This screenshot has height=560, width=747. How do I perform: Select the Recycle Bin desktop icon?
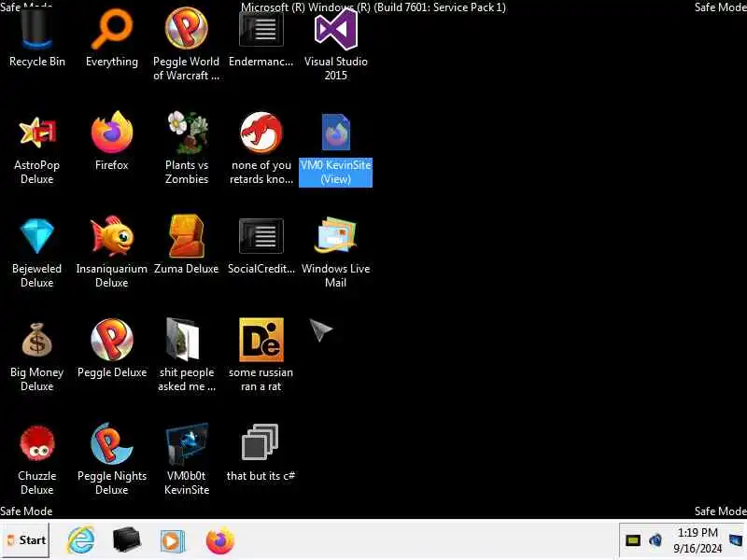(36, 31)
